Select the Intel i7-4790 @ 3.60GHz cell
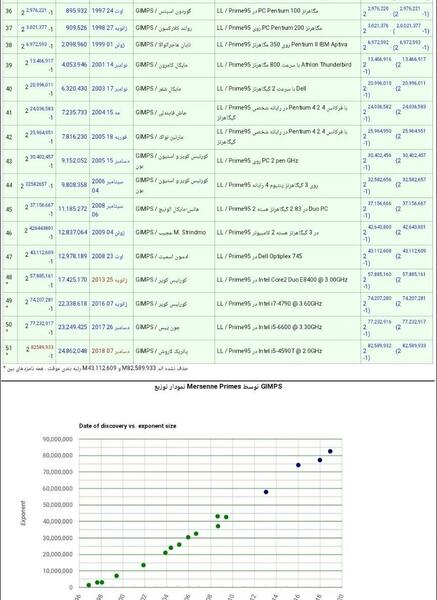The image size is (437, 600). [287, 303]
